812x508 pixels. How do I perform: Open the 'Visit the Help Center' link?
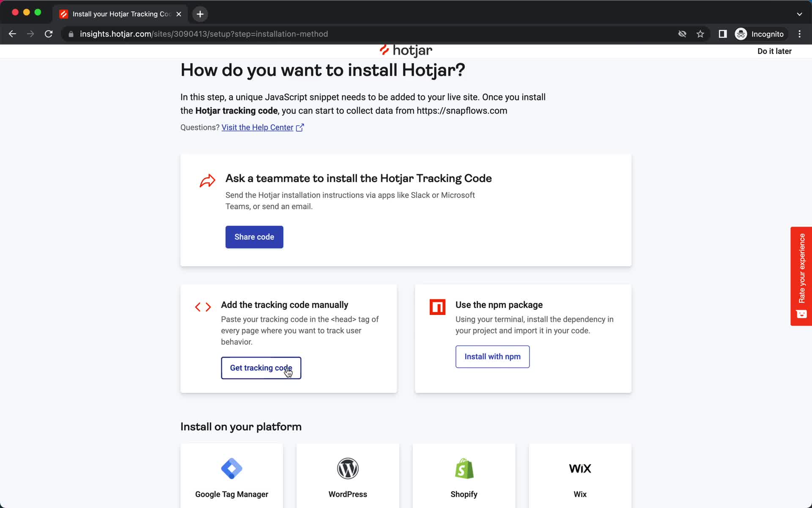263,127
